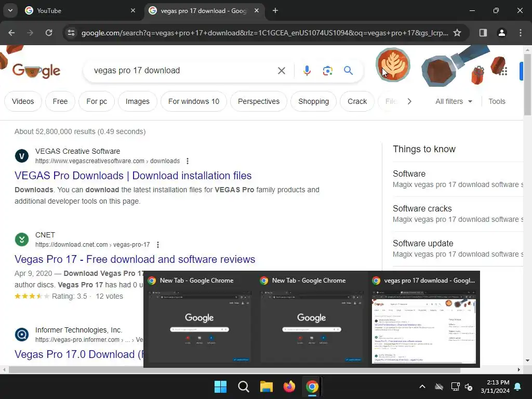This screenshot has width=532, height=399.
Task: Open File Explorer from taskbar
Action: click(x=267, y=387)
